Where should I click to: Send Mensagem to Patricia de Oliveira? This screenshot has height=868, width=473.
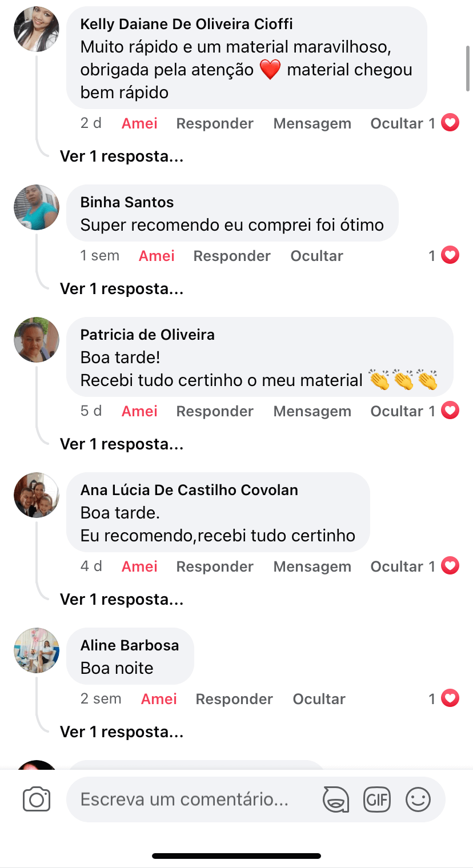tap(312, 411)
